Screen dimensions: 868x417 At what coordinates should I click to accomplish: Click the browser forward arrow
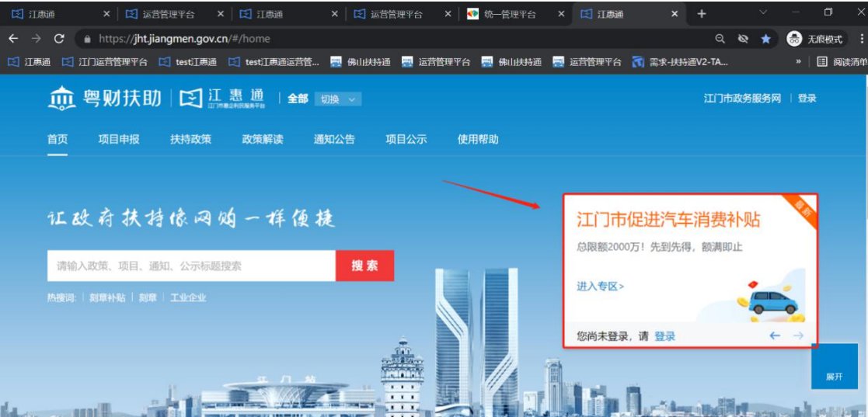point(36,39)
